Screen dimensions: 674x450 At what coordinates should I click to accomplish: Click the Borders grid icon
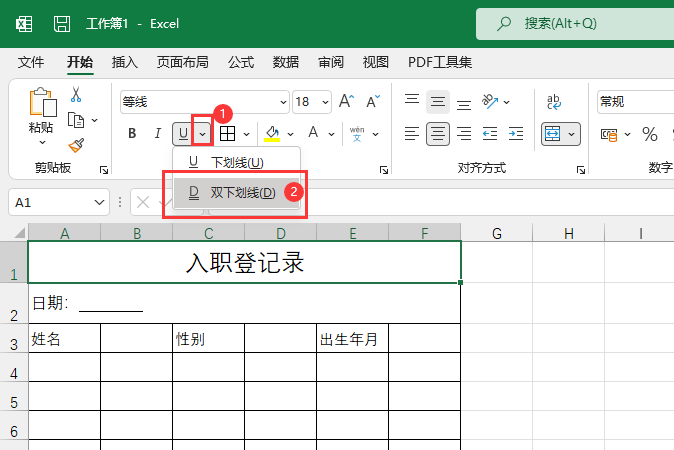(227, 134)
